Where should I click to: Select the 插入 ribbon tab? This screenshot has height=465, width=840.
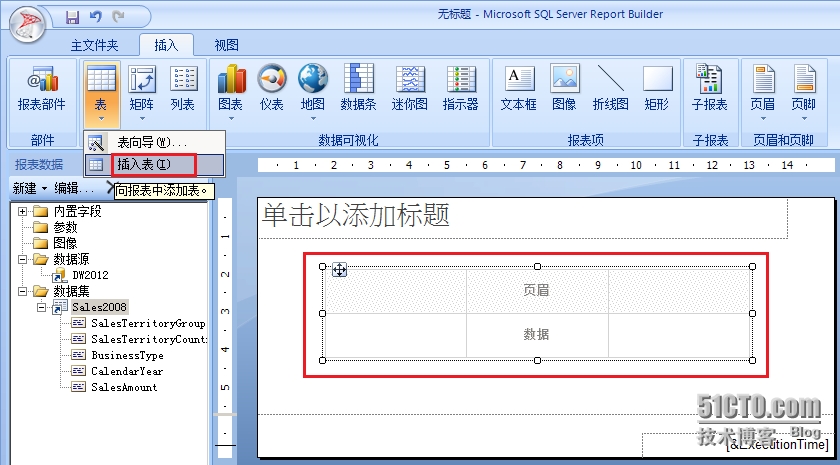(x=166, y=45)
